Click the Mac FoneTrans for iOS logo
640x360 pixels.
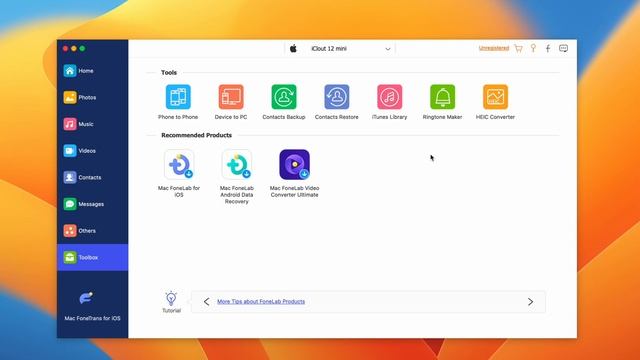(x=86, y=298)
